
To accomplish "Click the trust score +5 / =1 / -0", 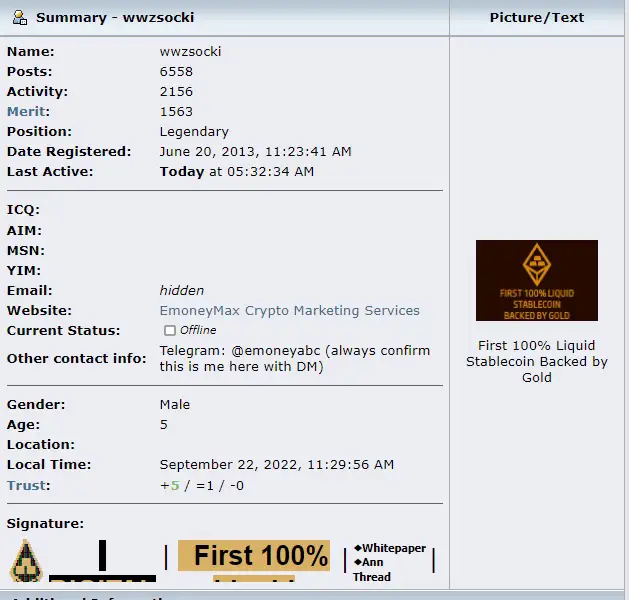I will [202, 485].
